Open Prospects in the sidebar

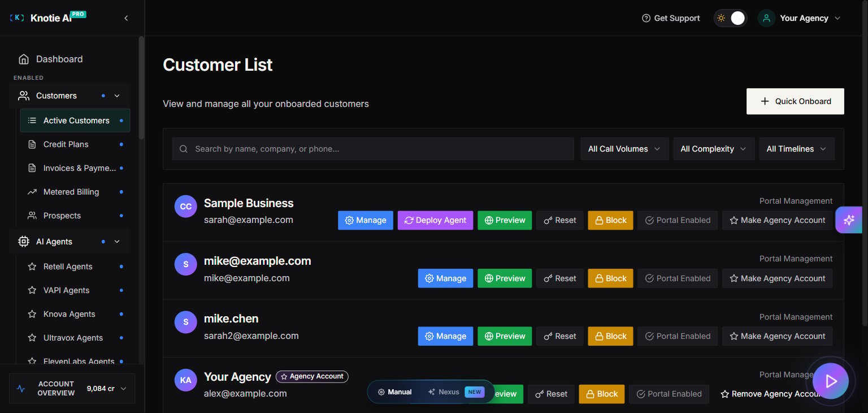coord(75,216)
